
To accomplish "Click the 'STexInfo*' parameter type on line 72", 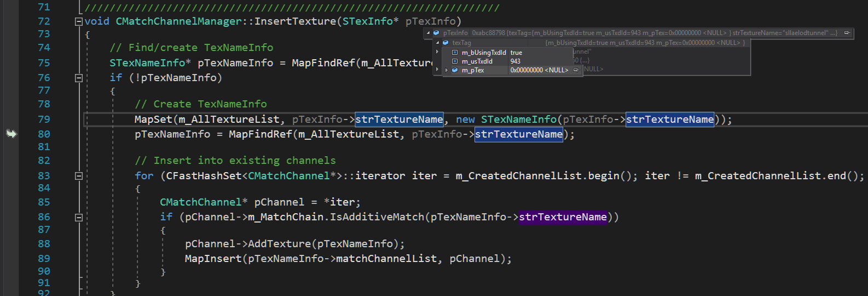I will (371, 21).
